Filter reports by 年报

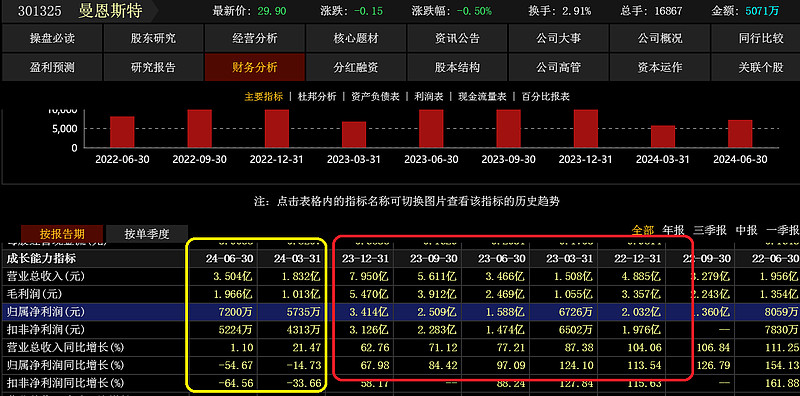673,230
